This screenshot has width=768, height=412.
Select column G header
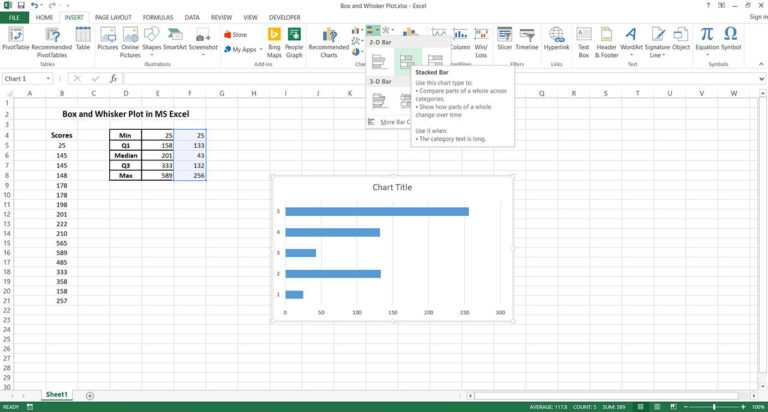pyautogui.click(x=222, y=93)
